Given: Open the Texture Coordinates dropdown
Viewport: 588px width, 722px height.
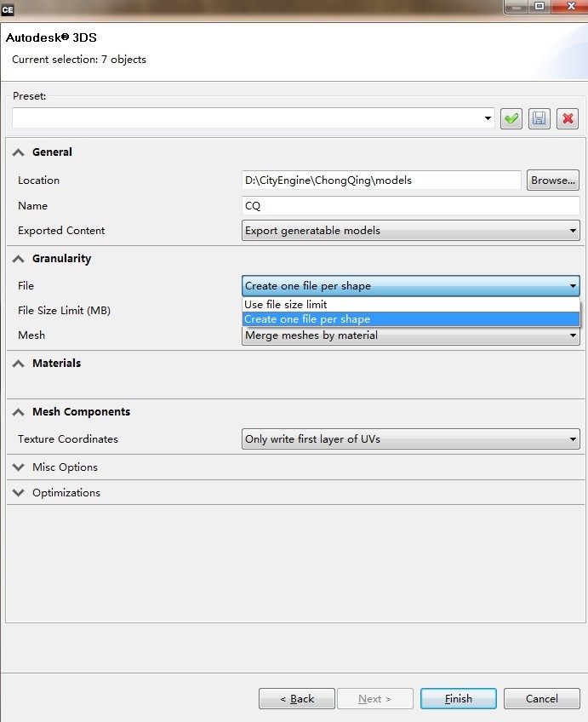Looking at the screenshot, I should 410,439.
